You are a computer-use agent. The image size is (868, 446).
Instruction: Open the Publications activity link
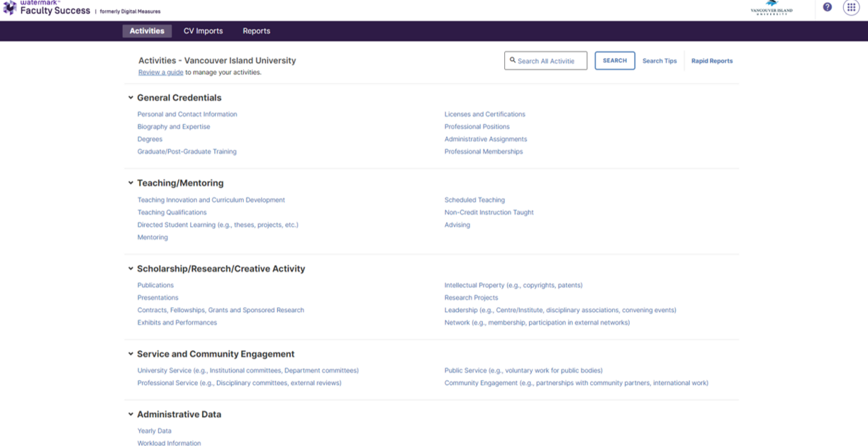[x=155, y=284]
